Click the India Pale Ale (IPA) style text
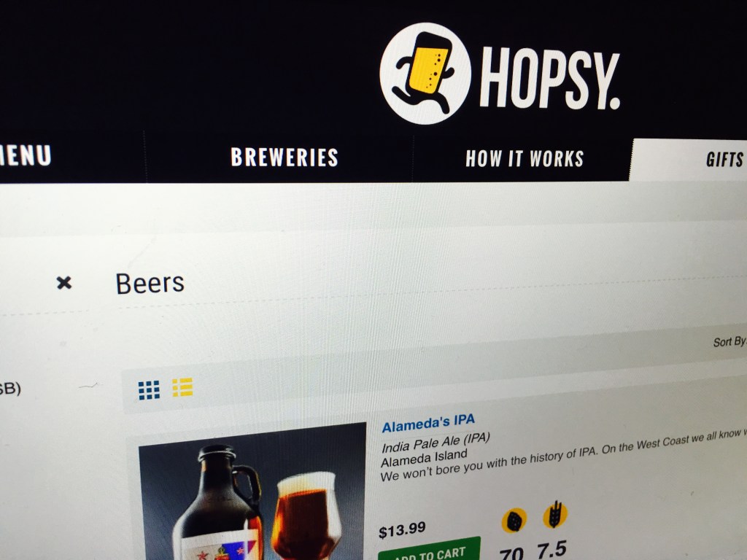The width and height of the screenshot is (747, 560). point(436,443)
